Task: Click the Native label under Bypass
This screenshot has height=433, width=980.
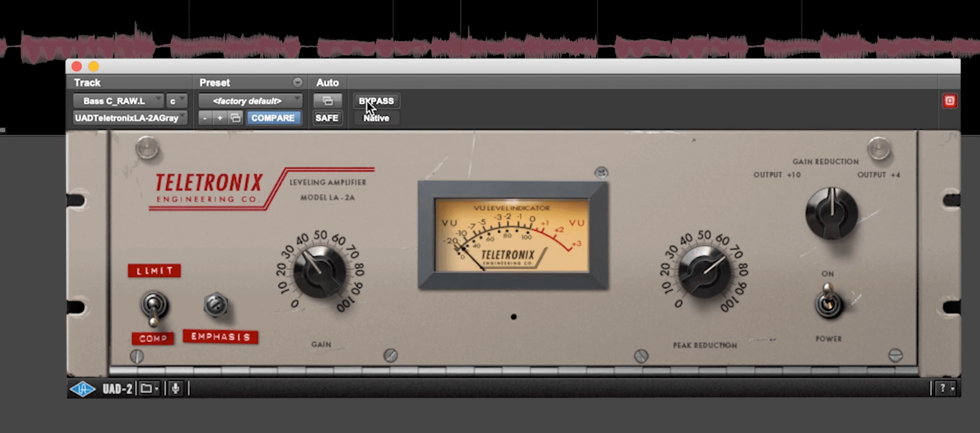Action: pos(376,118)
